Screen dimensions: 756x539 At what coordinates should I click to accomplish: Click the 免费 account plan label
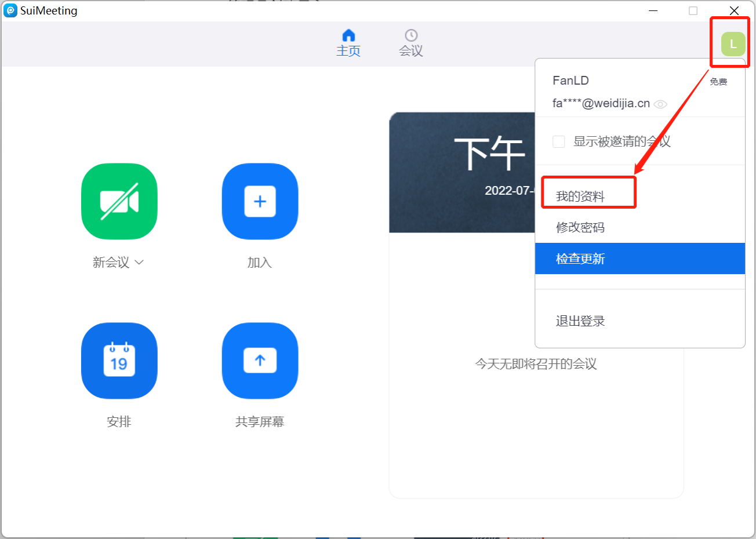click(x=718, y=82)
